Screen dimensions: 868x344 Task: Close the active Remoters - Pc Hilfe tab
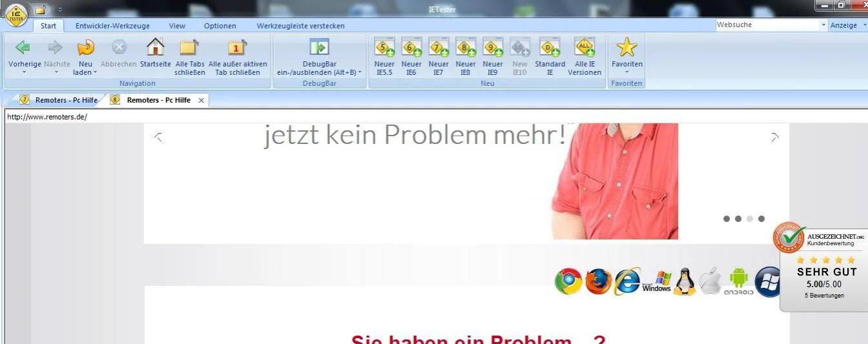coord(201,100)
